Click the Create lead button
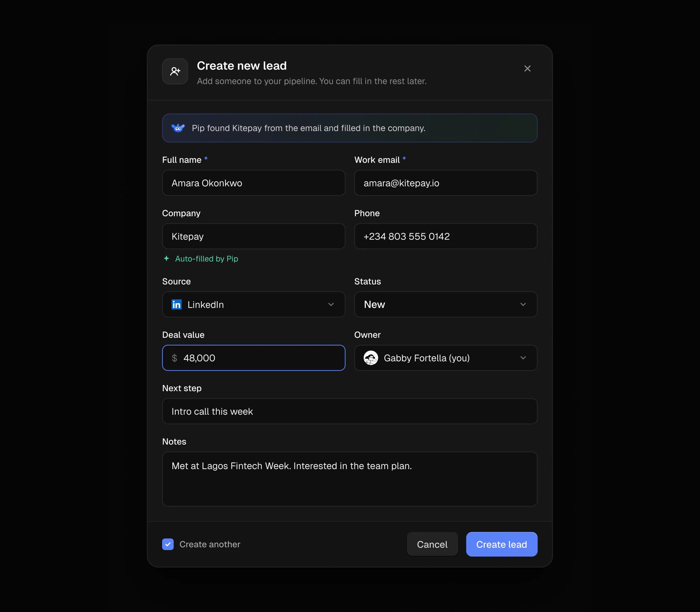Viewport: 700px width, 612px height. coord(501,544)
